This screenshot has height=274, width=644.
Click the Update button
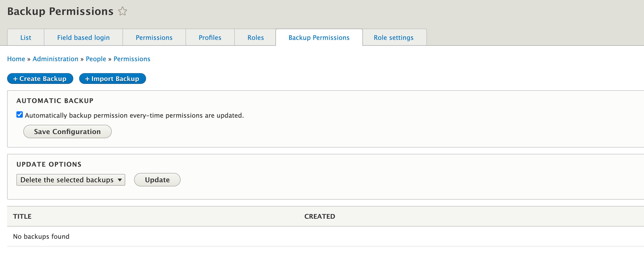(157, 180)
